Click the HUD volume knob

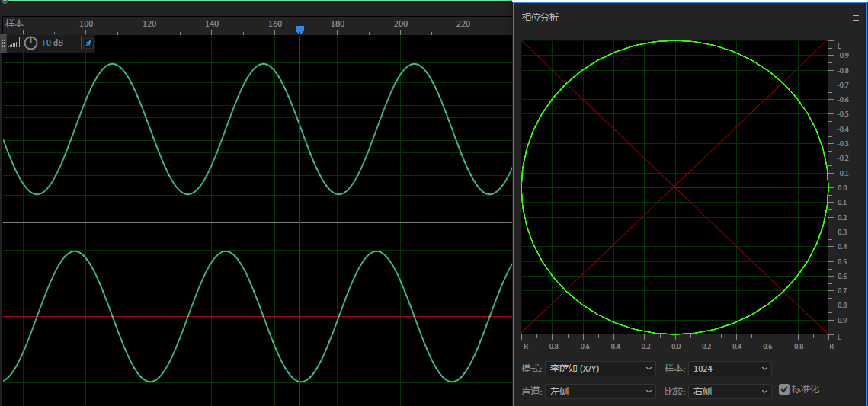point(30,43)
